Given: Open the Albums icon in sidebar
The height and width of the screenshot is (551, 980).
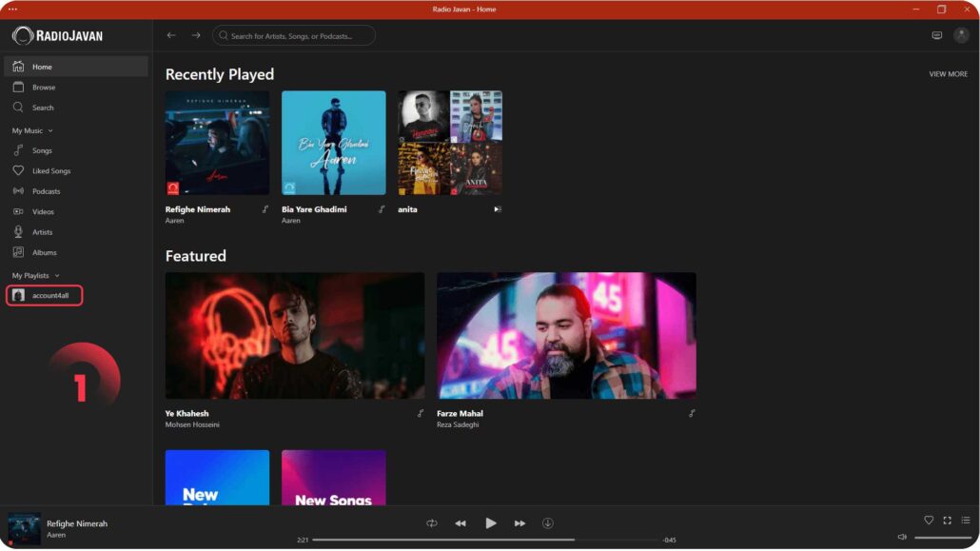Looking at the screenshot, I should (x=18, y=252).
